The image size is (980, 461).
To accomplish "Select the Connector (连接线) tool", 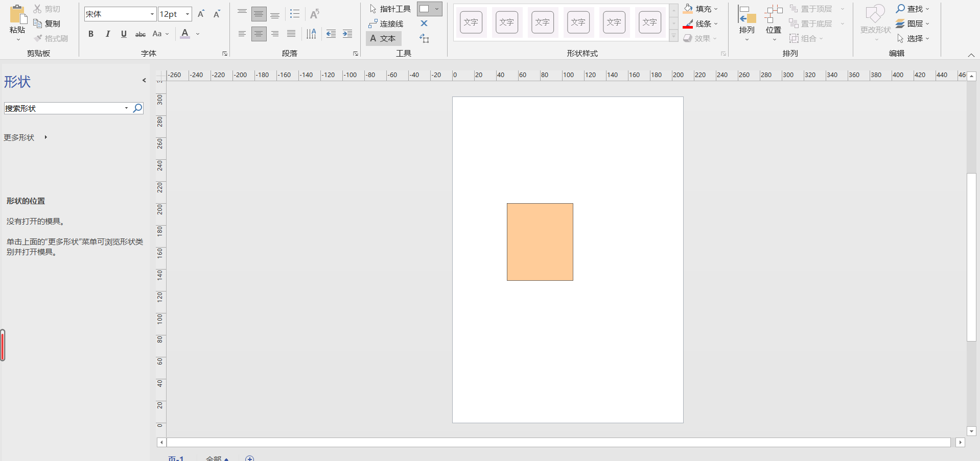I will pyautogui.click(x=386, y=23).
